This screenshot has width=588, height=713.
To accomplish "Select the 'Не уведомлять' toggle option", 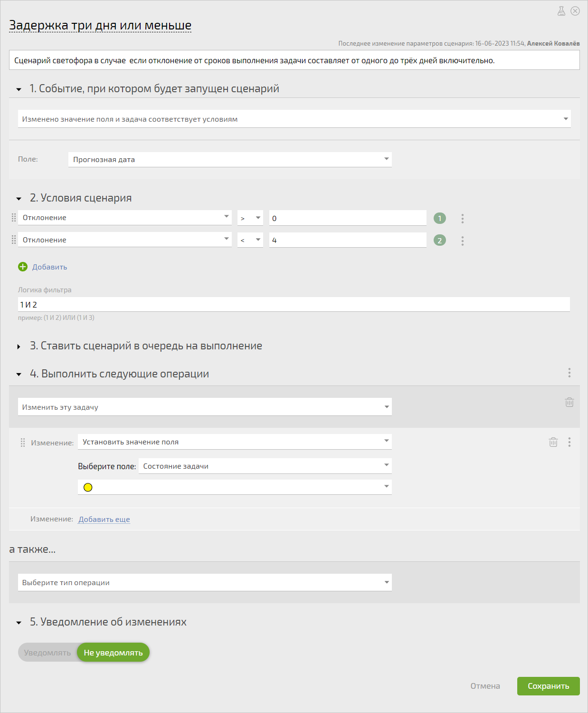I will [x=114, y=653].
